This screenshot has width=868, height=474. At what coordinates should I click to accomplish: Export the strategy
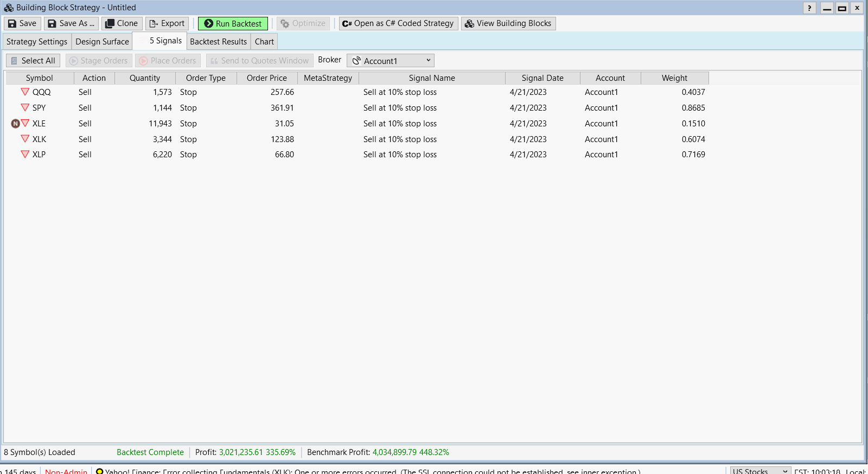click(x=167, y=23)
